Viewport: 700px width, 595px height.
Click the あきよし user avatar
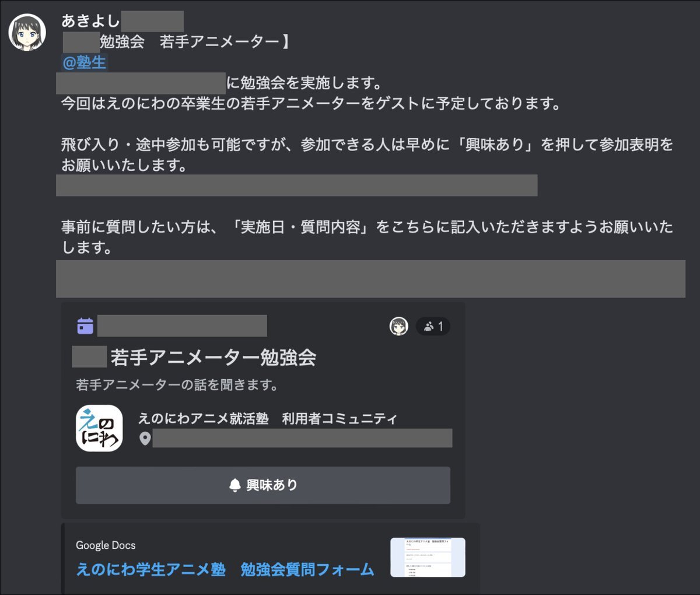(x=27, y=33)
